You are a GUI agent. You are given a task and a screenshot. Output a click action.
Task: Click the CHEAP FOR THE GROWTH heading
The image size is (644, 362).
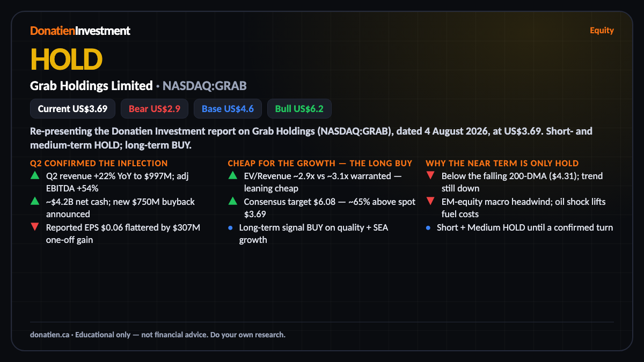320,163
